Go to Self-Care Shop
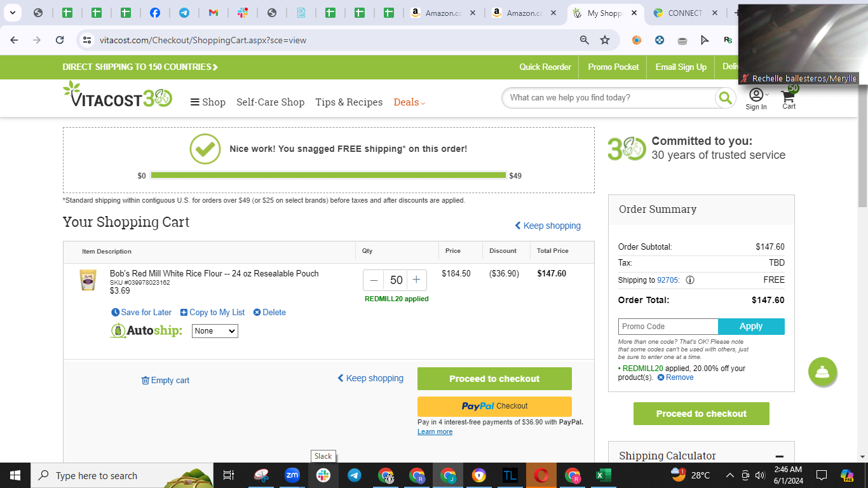 [270, 102]
